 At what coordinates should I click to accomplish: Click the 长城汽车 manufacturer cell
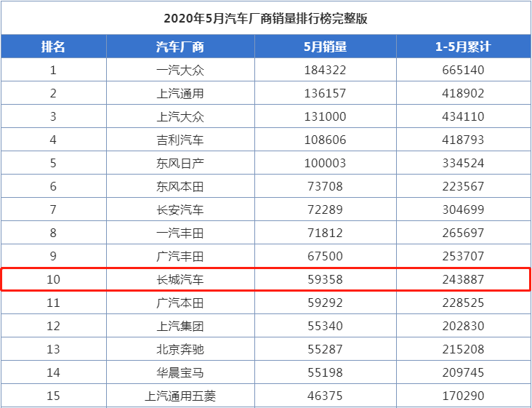[x=180, y=280]
